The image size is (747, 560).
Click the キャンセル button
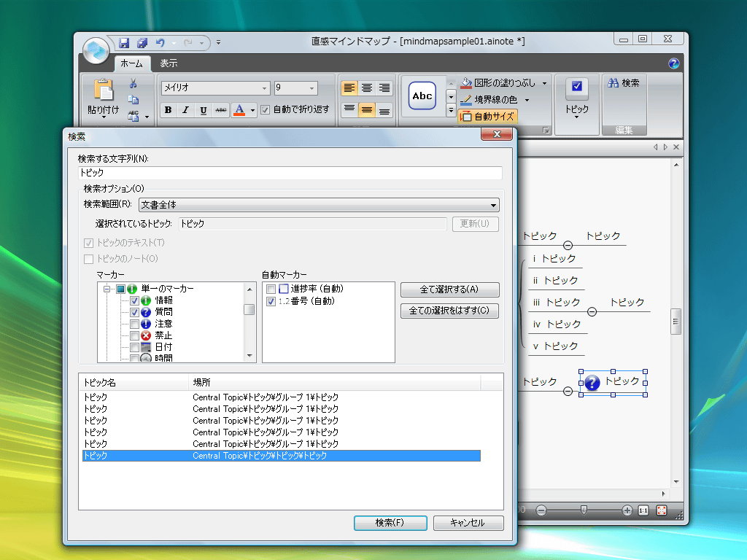[x=468, y=523]
